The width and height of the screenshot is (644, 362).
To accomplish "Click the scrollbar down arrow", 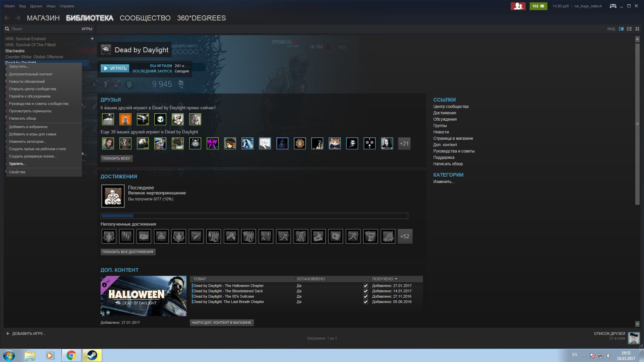I will click(637, 324).
